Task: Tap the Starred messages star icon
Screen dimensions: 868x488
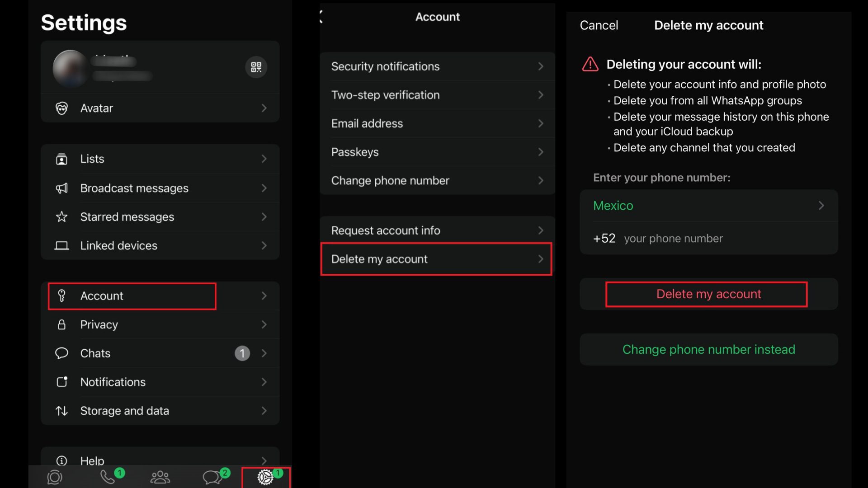Action: pos(61,217)
